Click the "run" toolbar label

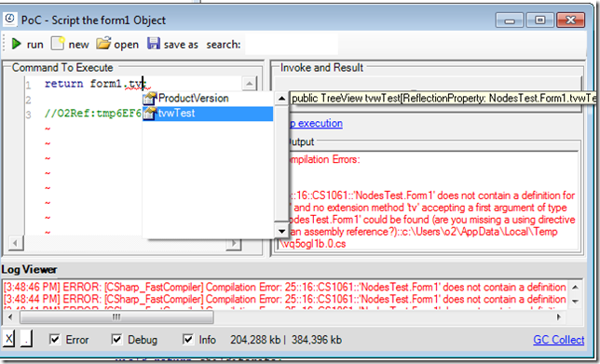coord(34,45)
